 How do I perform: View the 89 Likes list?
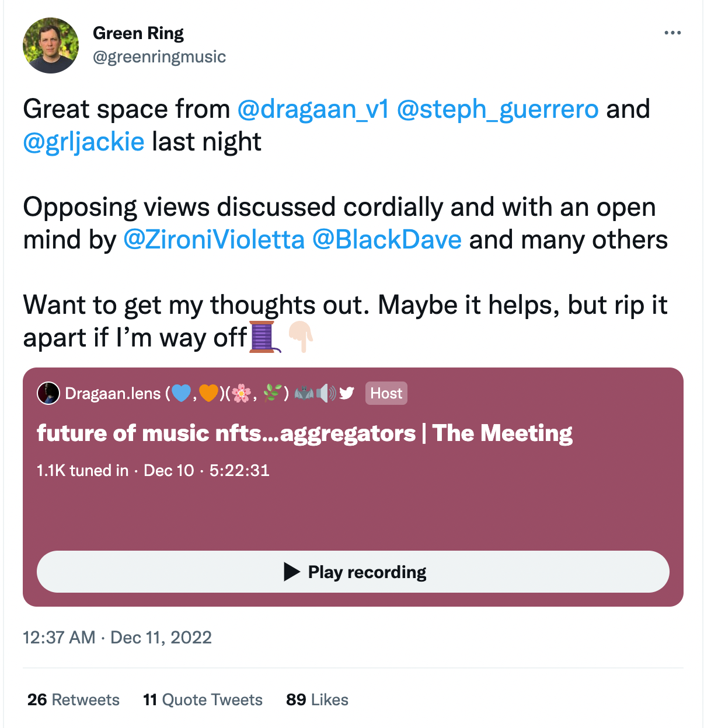point(316,699)
